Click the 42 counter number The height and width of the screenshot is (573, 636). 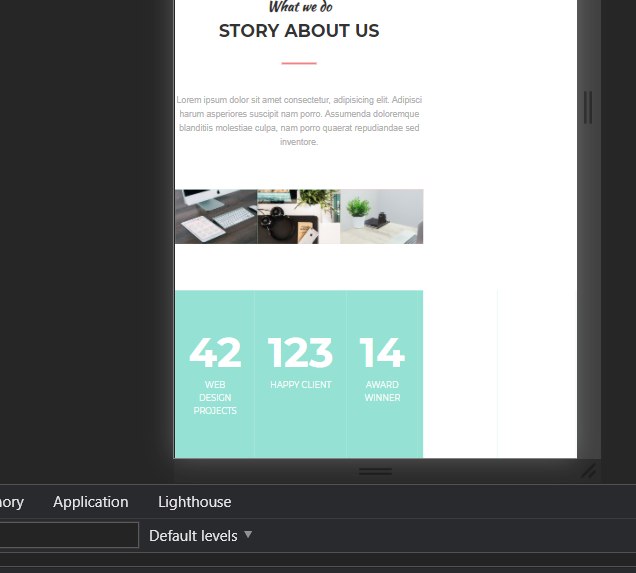(x=215, y=353)
